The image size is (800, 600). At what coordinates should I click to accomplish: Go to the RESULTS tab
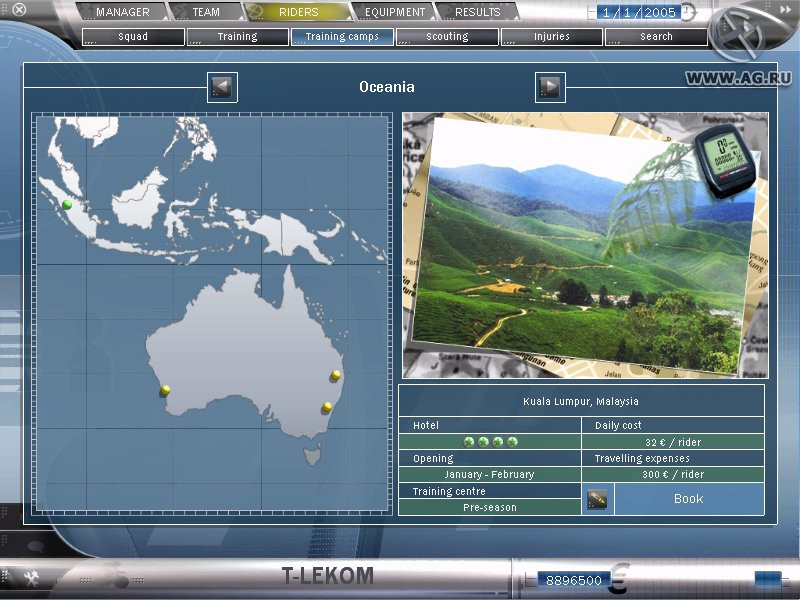(x=478, y=12)
